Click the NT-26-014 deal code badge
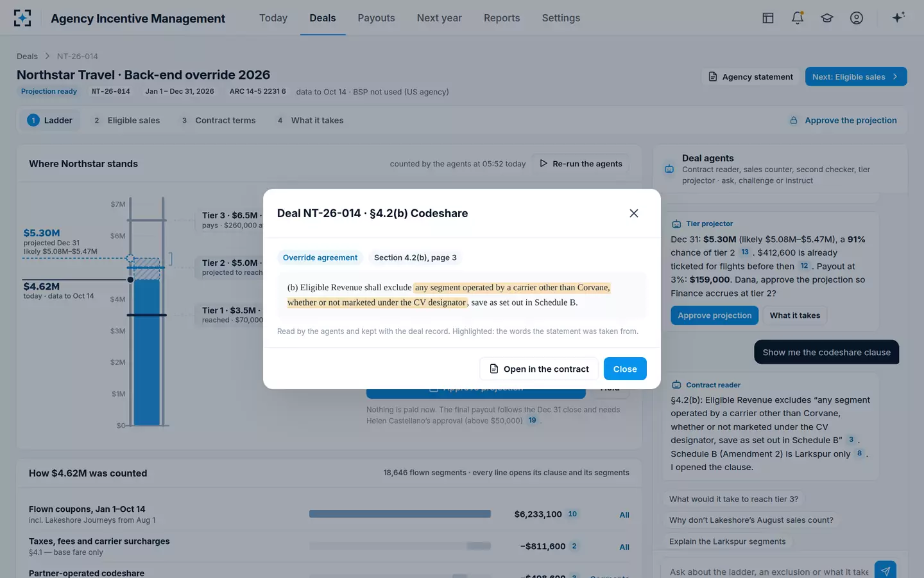This screenshot has height=578, width=924. (111, 92)
